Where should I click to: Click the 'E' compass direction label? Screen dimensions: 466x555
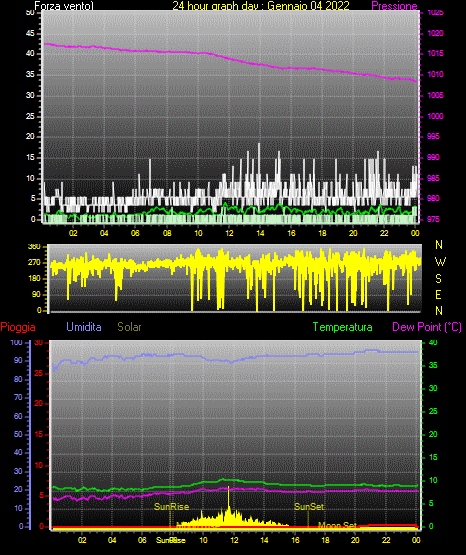coord(438,294)
